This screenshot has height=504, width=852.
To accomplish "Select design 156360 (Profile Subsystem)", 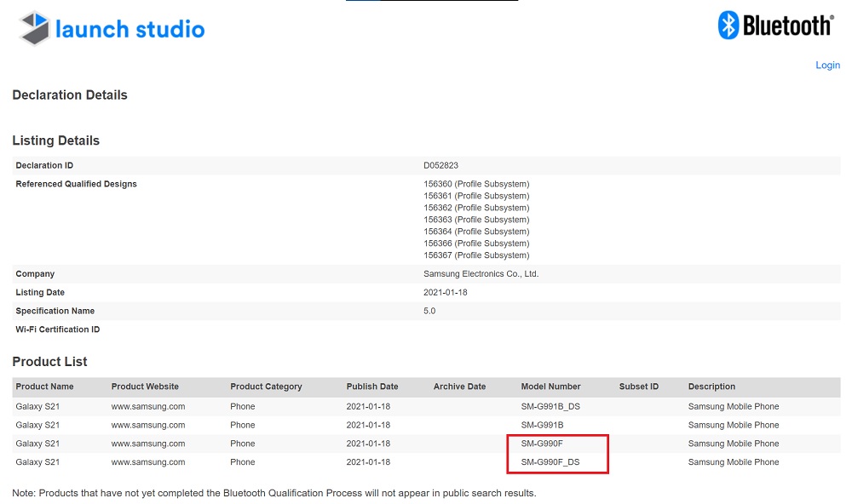I will [476, 184].
